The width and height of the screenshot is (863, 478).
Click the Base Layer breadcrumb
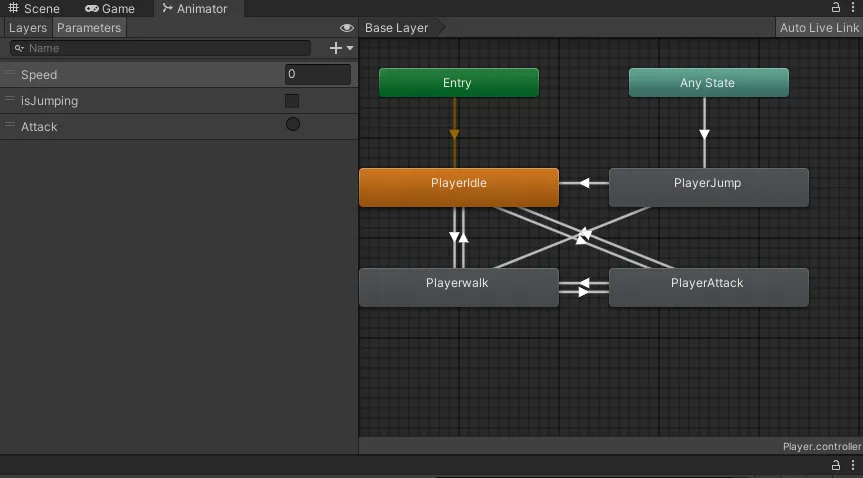(x=396, y=28)
